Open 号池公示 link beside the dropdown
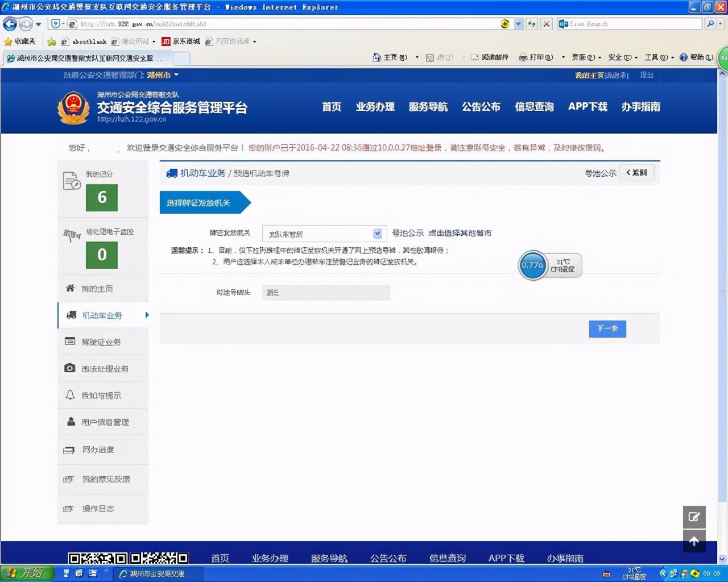This screenshot has height=582, width=728. (408, 234)
